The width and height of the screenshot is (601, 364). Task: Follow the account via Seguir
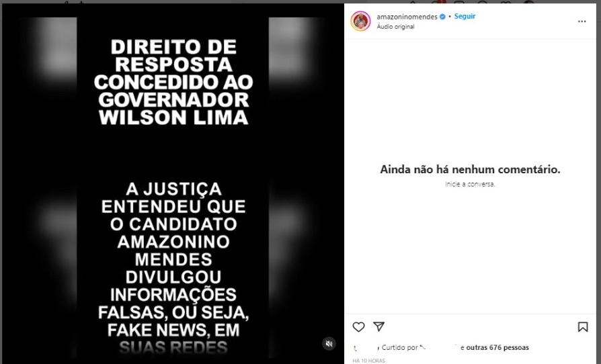click(465, 16)
